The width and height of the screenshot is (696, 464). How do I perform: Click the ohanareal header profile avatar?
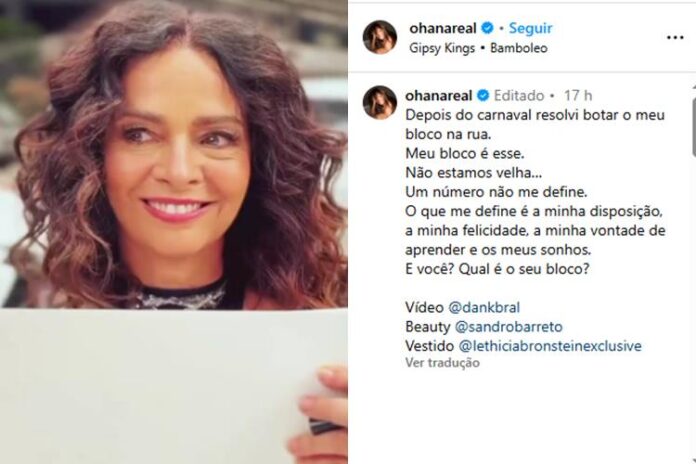(380, 37)
